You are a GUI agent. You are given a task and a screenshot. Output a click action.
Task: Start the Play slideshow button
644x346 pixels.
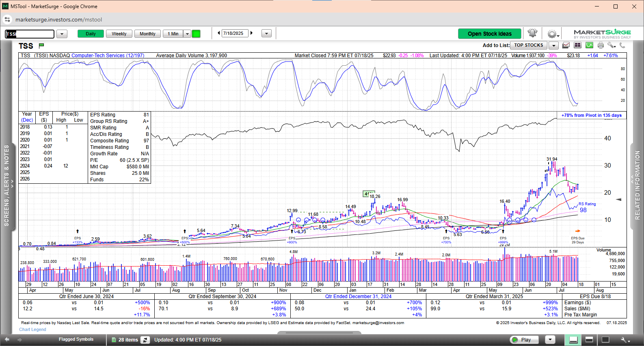coord(524,340)
